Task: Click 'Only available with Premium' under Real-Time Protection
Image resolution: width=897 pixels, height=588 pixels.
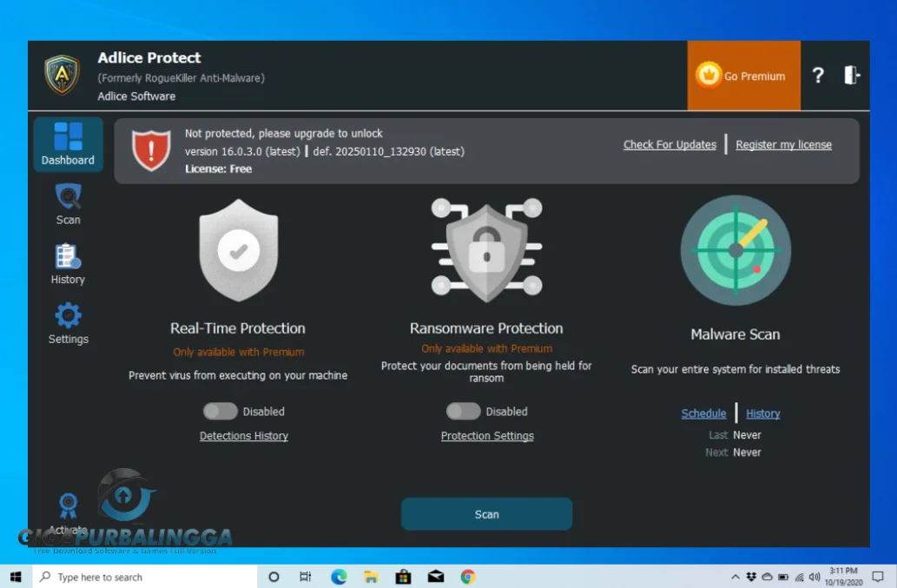Action: coord(239,352)
